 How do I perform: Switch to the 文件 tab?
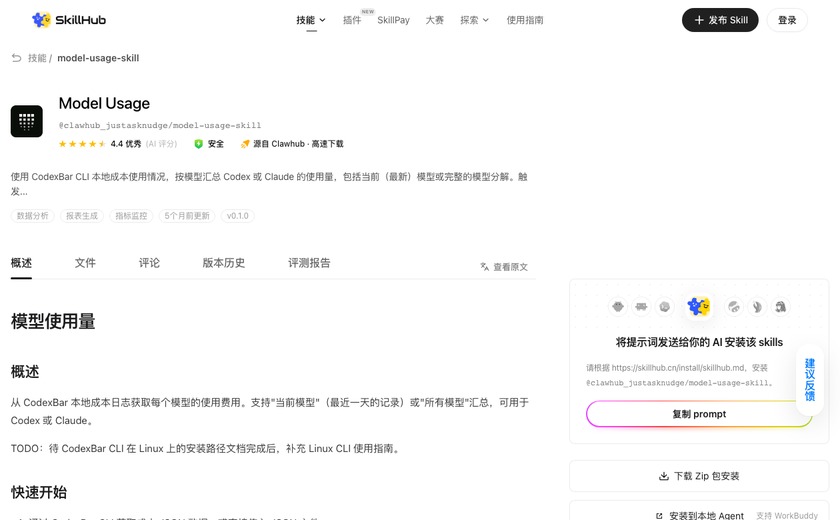click(x=85, y=263)
